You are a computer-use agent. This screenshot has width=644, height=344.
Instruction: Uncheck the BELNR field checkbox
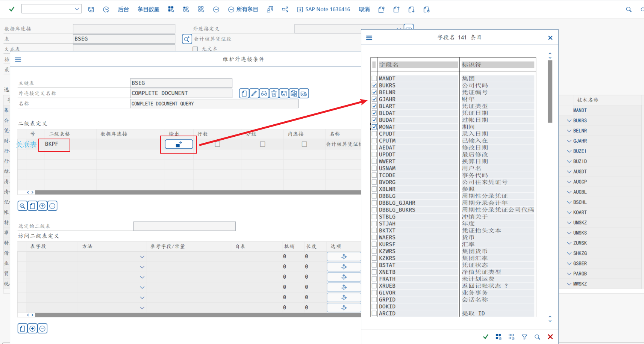[374, 92]
